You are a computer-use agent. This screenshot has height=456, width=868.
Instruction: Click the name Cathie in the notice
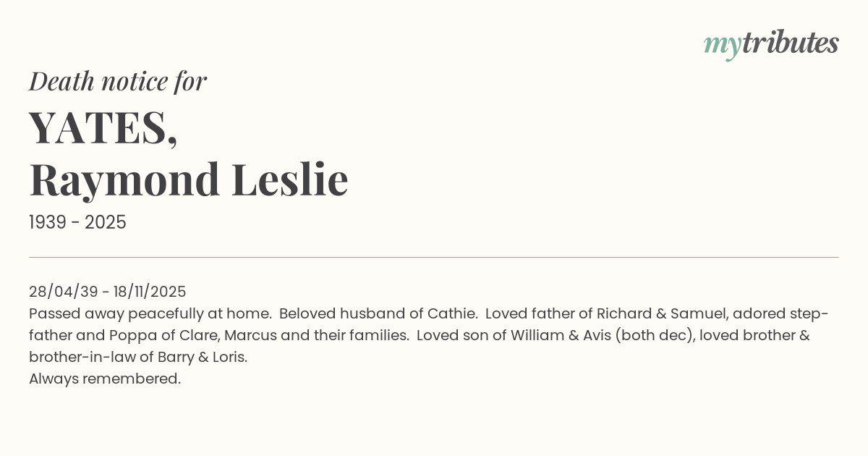click(451, 313)
